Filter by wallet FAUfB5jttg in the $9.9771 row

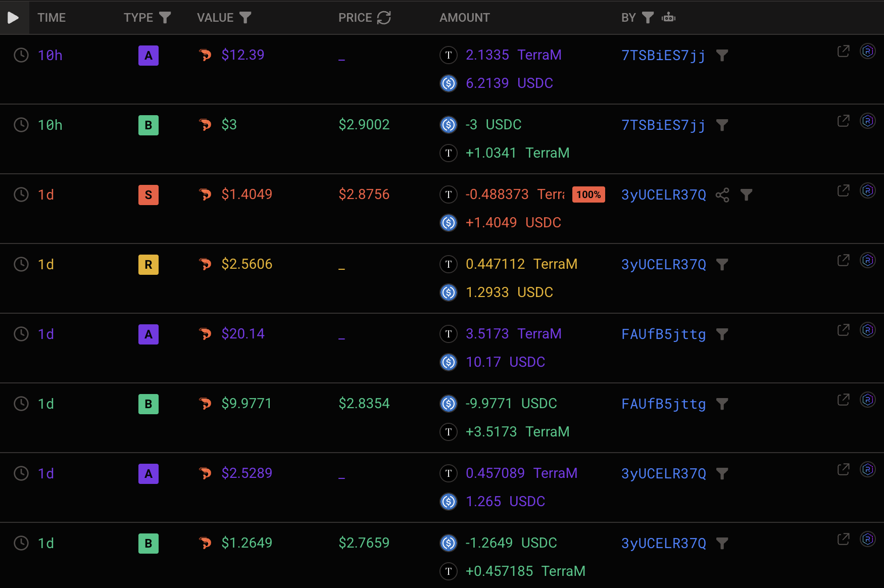click(722, 404)
